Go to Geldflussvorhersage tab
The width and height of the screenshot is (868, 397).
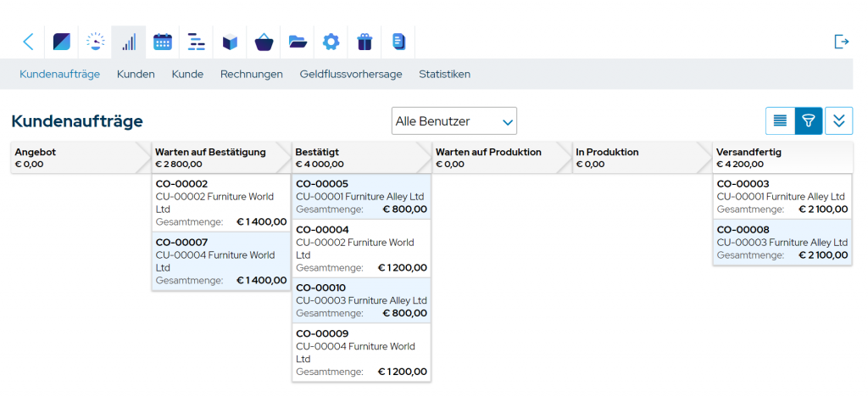pyautogui.click(x=350, y=74)
